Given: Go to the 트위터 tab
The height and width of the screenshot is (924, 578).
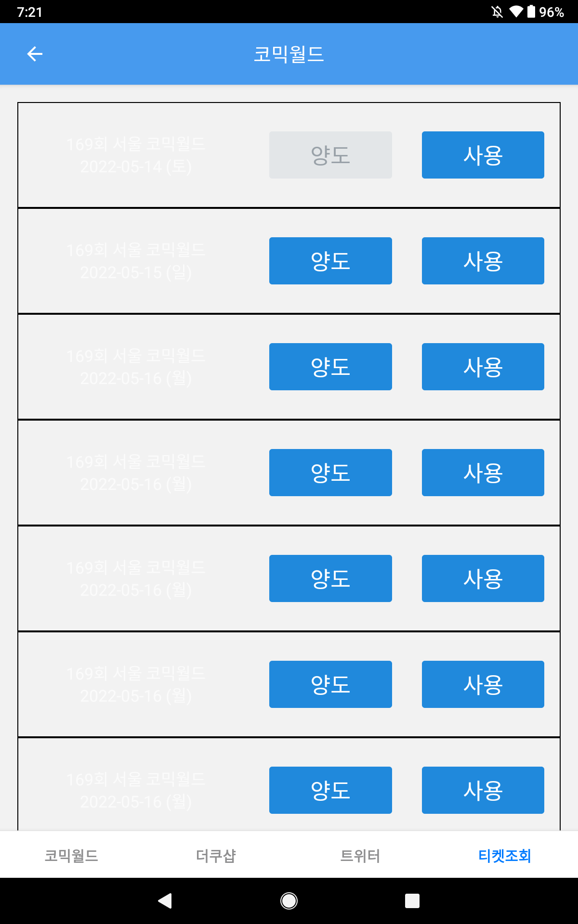Looking at the screenshot, I should [360, 855].
